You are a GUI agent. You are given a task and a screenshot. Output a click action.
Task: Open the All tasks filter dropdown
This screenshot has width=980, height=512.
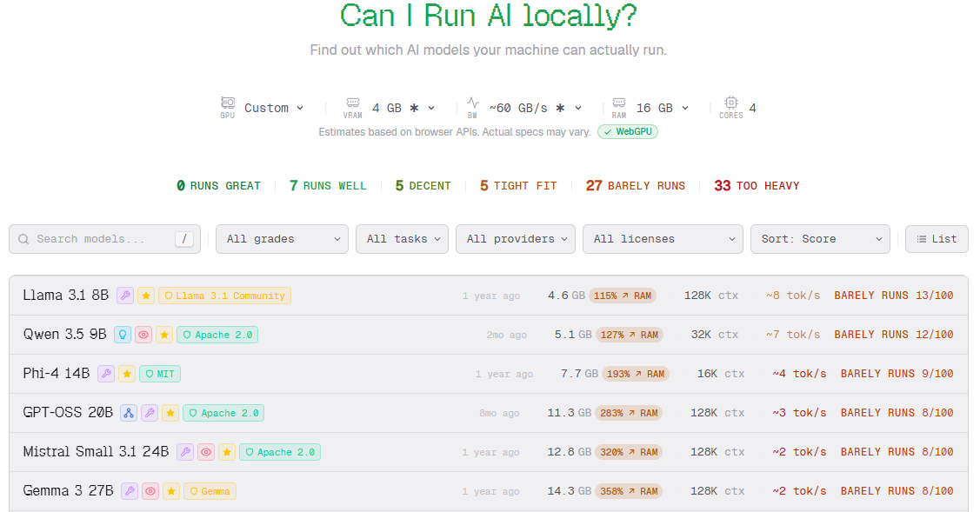click(402, 239)
